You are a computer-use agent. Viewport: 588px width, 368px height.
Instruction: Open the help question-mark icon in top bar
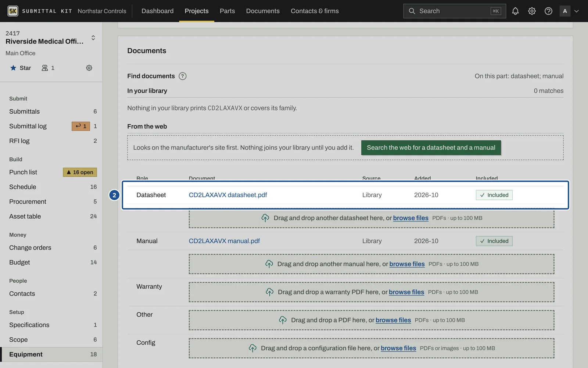(548, 11)
